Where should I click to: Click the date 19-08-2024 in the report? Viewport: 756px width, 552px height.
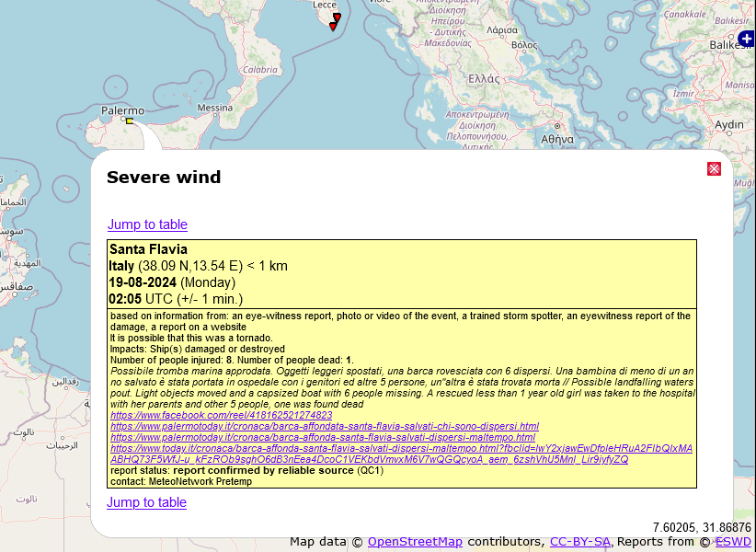click(143, 282)
